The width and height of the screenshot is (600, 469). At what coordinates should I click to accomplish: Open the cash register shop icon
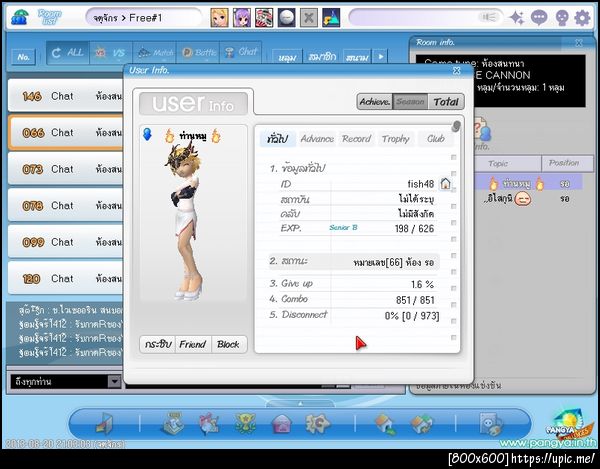coord(173,424)
